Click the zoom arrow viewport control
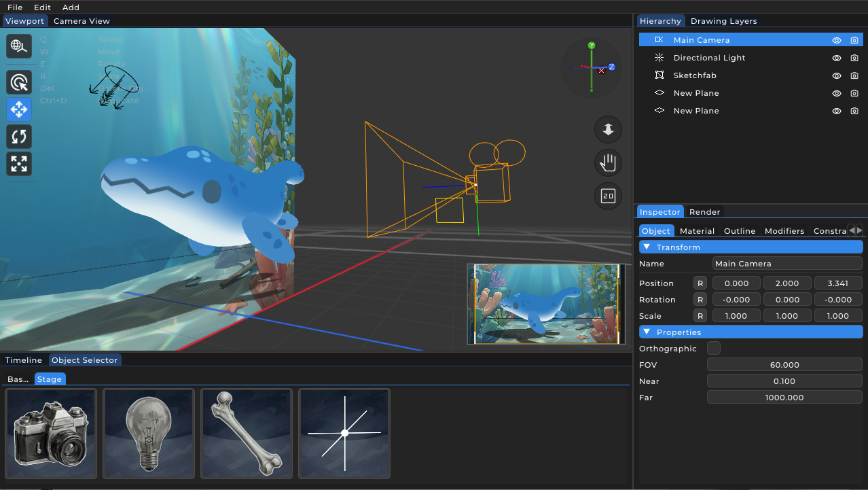This screenshot has height=490, width=868. pos(607,129)
